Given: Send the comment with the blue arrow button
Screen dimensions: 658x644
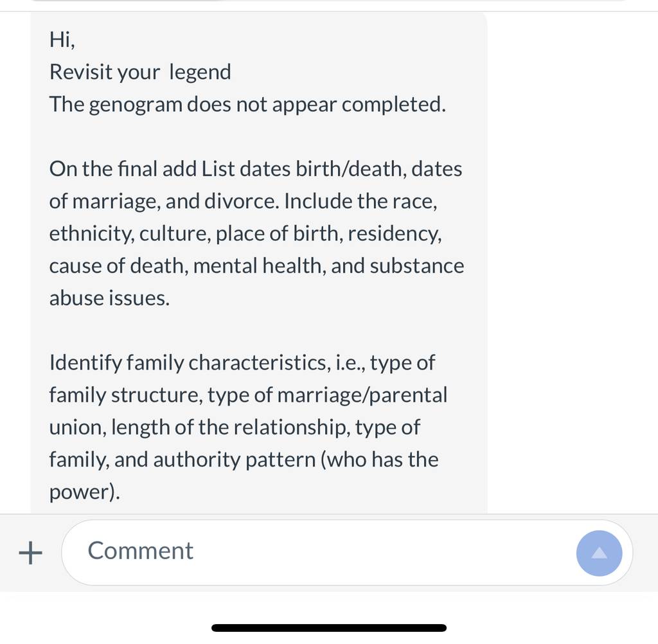Looking at the screenshot, I should (x=599, y=553).
